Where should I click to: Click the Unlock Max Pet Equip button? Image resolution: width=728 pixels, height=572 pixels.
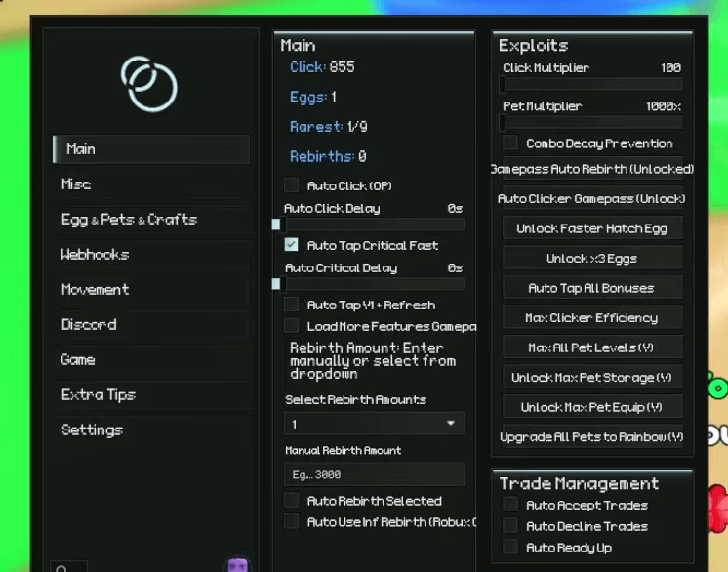click(592, 407)
